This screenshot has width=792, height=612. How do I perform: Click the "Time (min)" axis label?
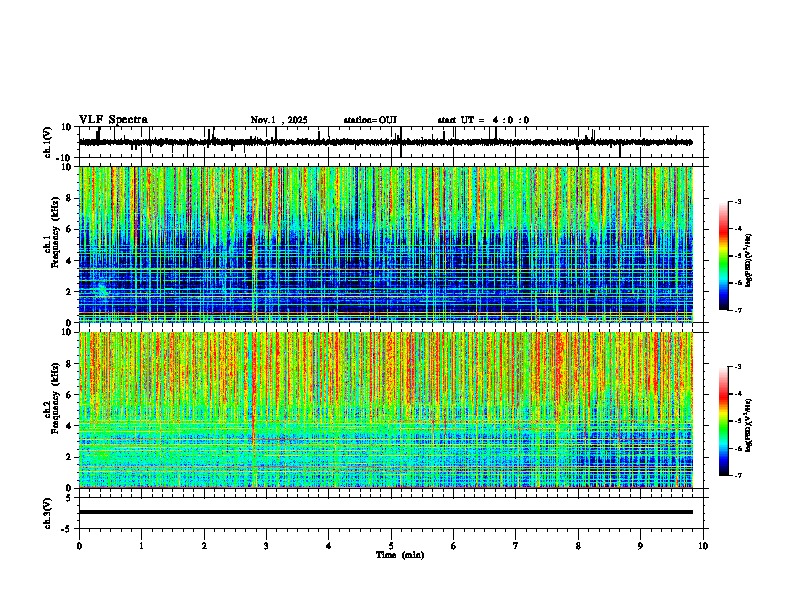400,555
